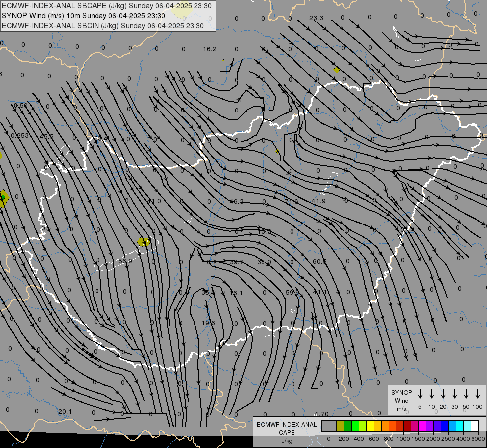Viewport: 487px width, 448px height.
Task: Click the 38.0 value on the map
Action: coord(264,262)
